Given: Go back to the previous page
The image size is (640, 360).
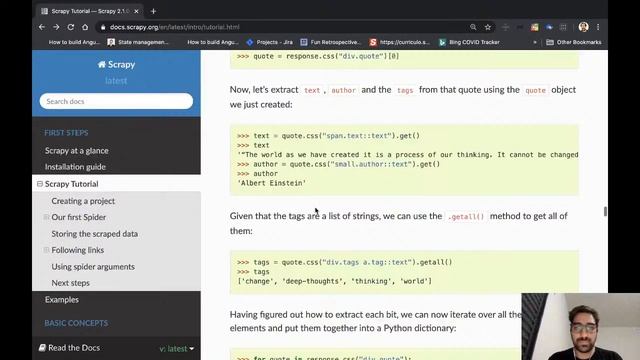Looking at the screenshot, I should click(42, 27).
